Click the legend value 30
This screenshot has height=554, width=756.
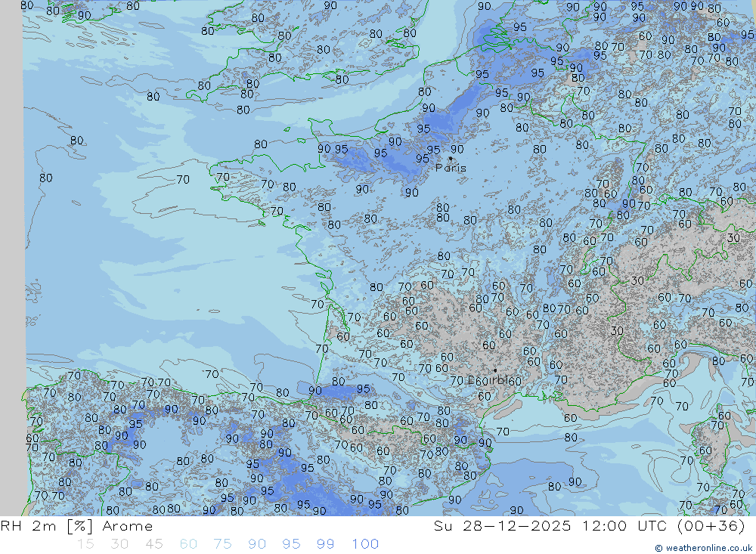tap(119, 544)
